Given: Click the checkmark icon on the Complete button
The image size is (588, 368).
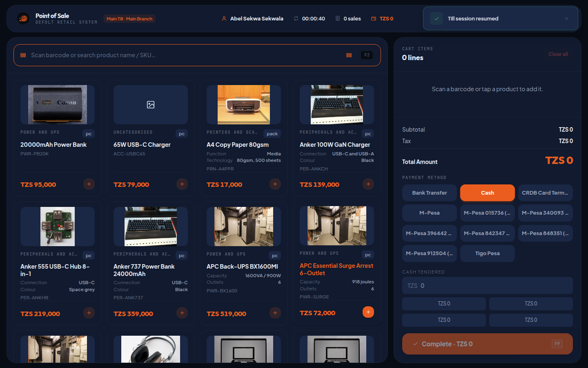Looking at the screenshot, I should (415, 344).
